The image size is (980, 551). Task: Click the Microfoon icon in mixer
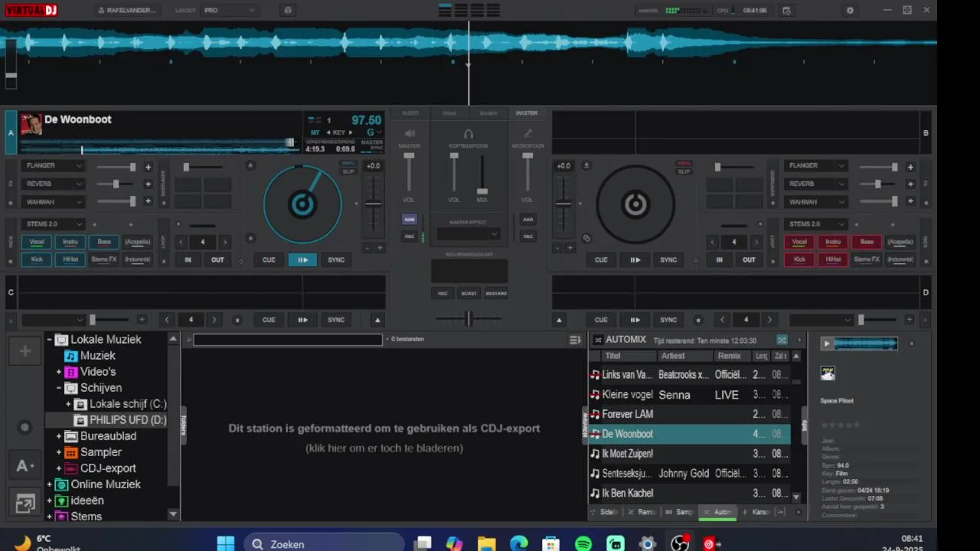528,134
